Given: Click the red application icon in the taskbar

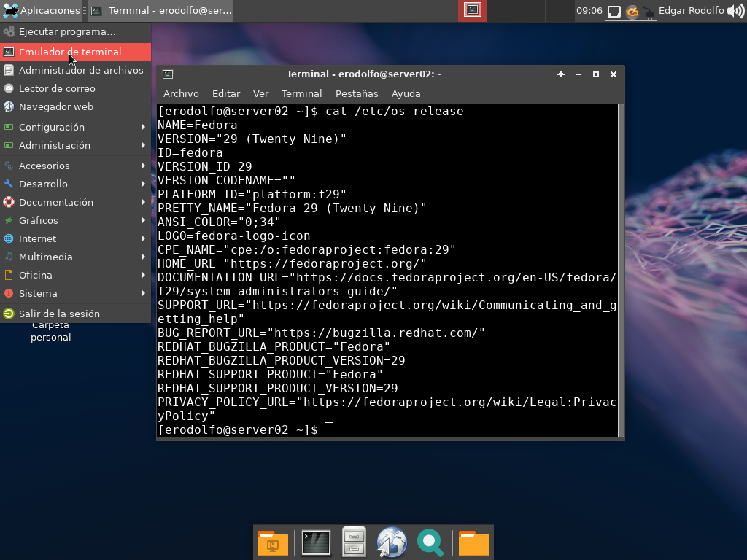Looking at the screenshot, I should pos(471,10).
